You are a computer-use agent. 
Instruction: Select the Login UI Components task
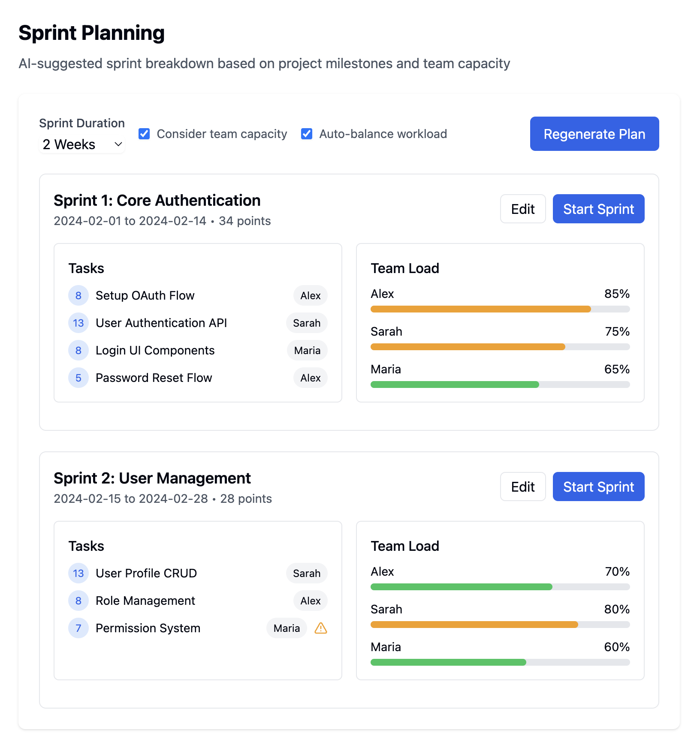(x=155, y=350)
